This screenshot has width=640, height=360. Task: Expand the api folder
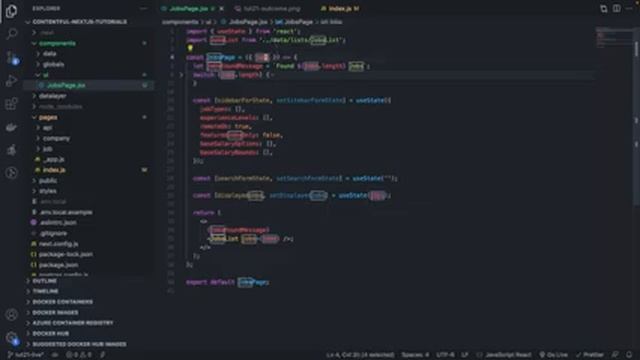pyautogui.click(x=47, y=128)
